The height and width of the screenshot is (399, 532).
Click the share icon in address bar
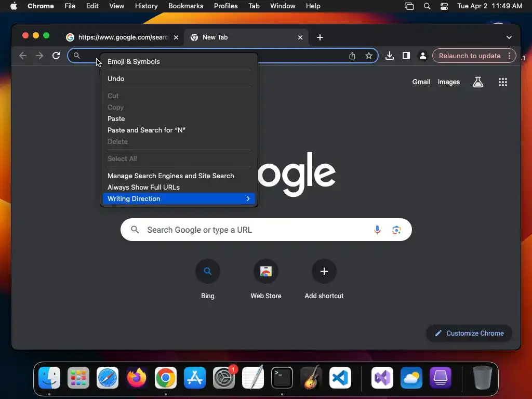pos(352,56)
